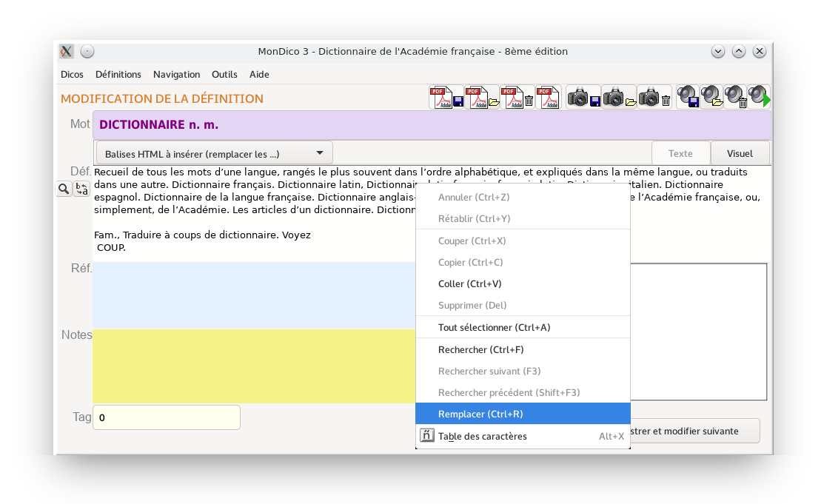Viewport: 824px width, 504px height.
Task: Open the Définitions menu
Action: coord(118,75)
